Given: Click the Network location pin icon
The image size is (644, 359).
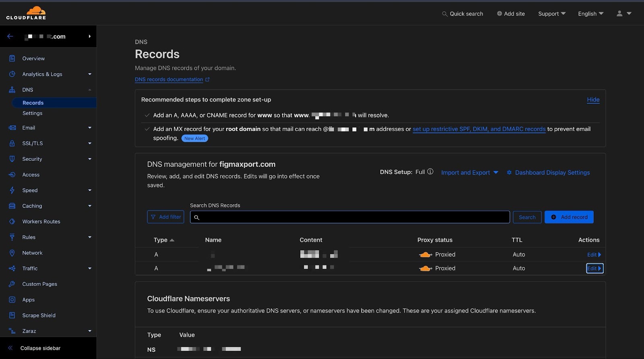Looking at the screenshot, I should [12, 253].
